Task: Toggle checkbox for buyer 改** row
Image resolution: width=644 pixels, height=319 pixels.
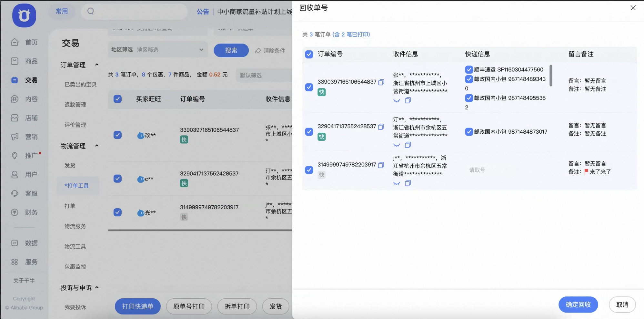Action: (x=118, y=135)
